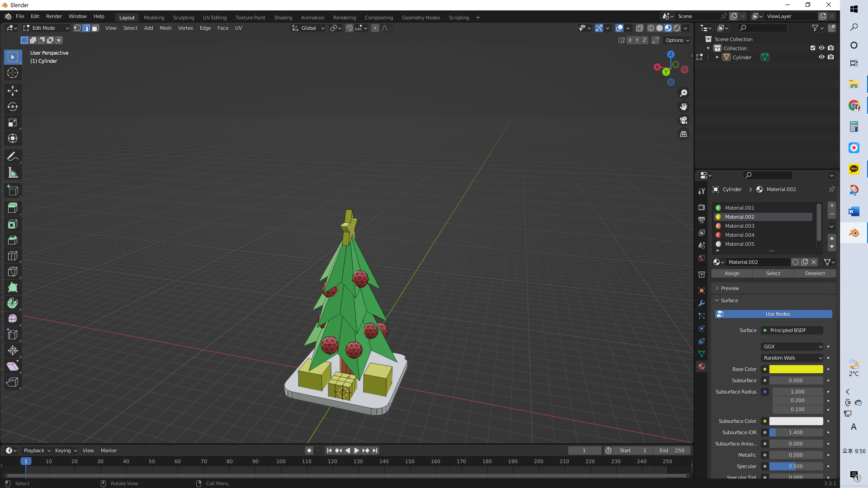Screen dimensions: 868x488
Task: Expand the Preview panel
Action: pyautogui.click(x=730, y=288)
